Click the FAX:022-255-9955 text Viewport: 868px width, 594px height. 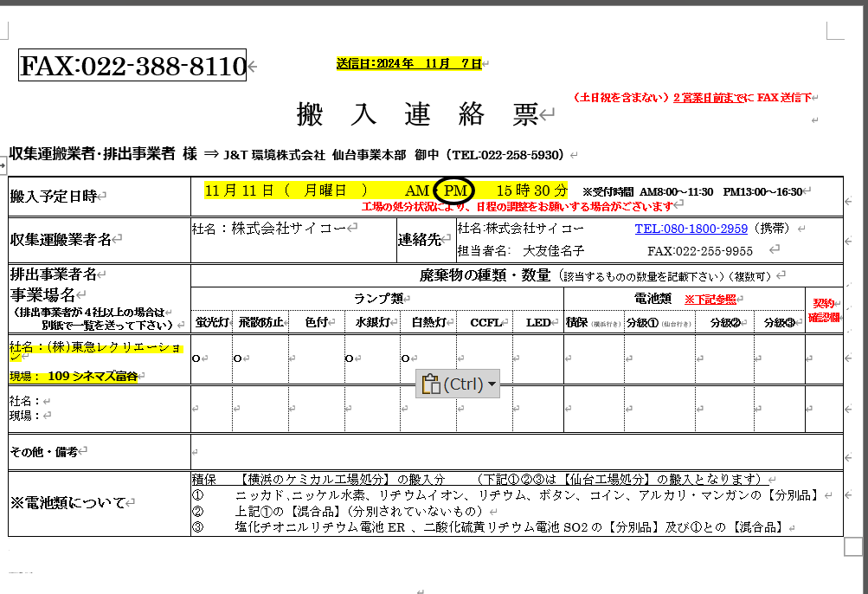click(x=699, y=251)
